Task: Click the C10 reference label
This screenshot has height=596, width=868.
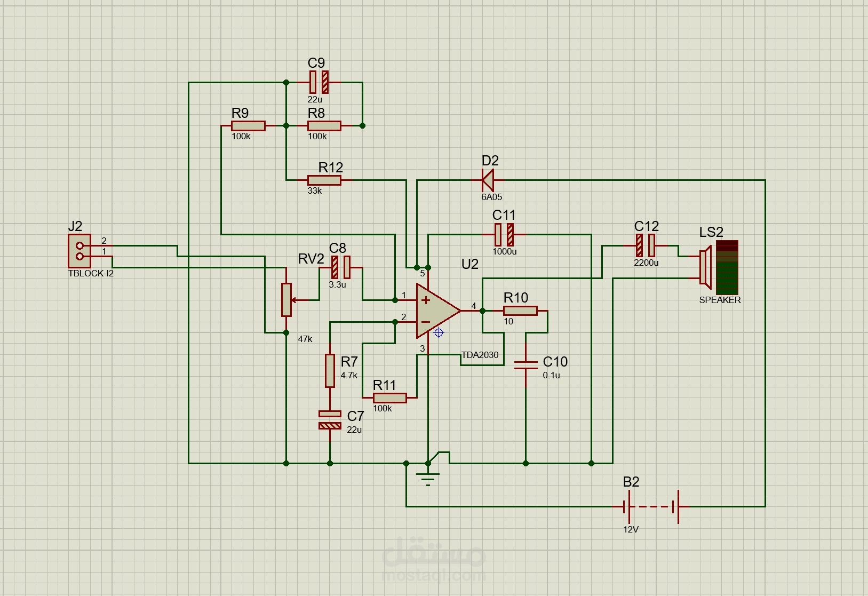Action: [555, 362]
